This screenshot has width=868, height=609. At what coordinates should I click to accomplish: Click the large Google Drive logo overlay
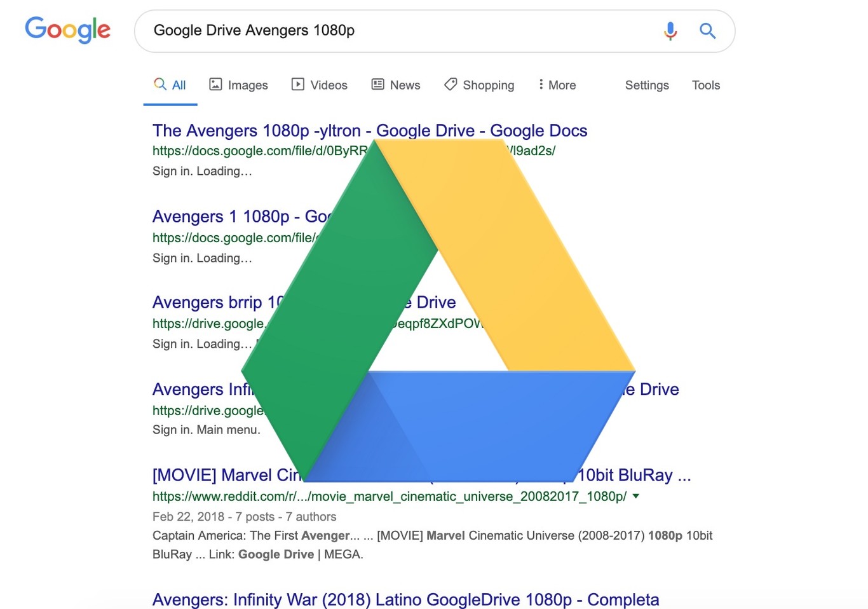coord(438,310)
